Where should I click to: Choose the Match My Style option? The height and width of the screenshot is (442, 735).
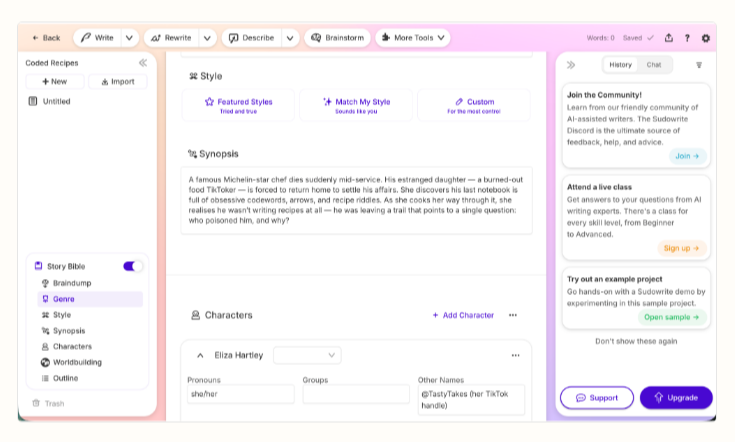pyautogui.click(x=357, y=105)
